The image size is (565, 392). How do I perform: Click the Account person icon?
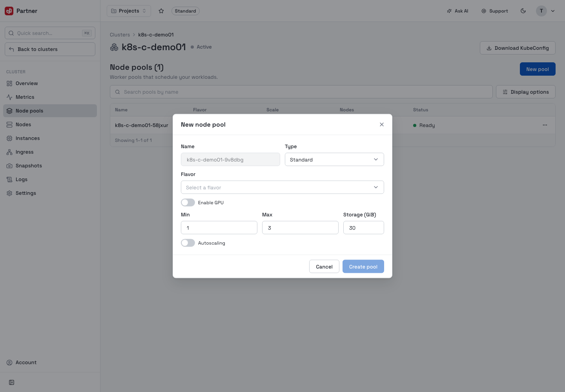9,363
